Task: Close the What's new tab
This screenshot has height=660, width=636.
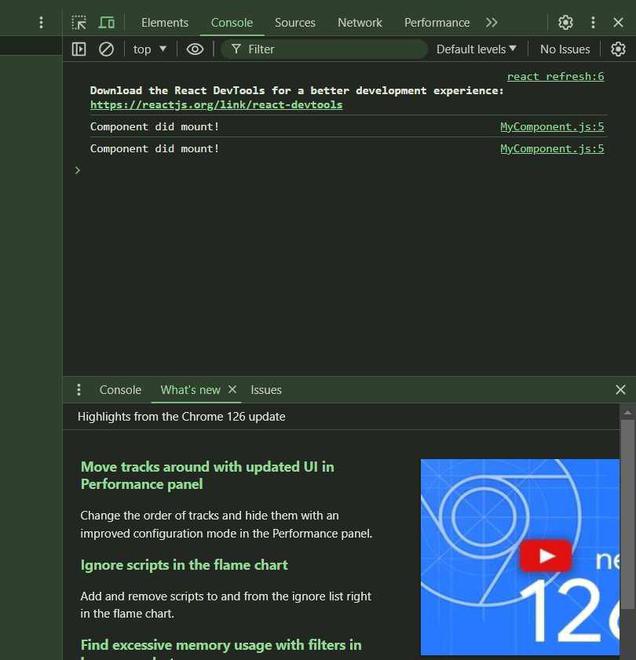Action: click(233, 390)
